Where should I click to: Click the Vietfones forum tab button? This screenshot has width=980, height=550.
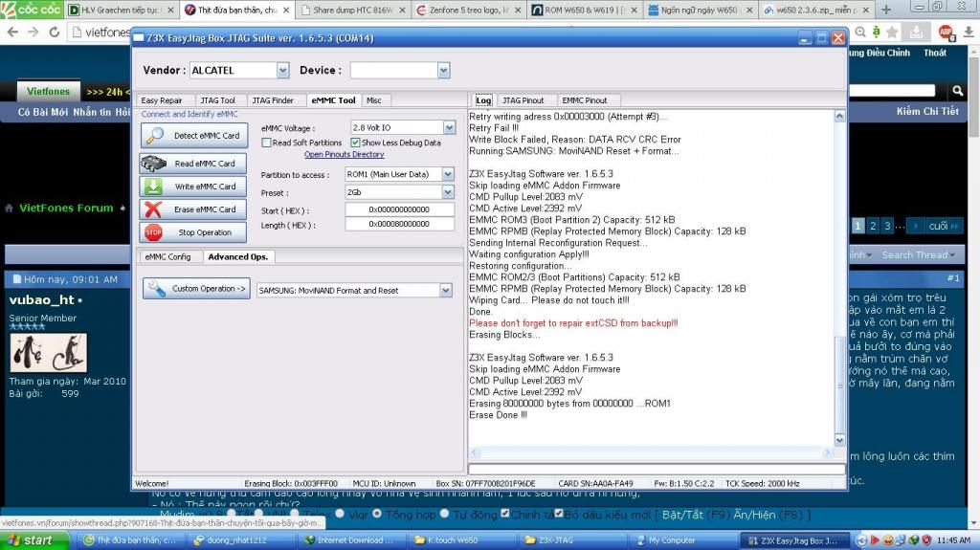point(48,91)
